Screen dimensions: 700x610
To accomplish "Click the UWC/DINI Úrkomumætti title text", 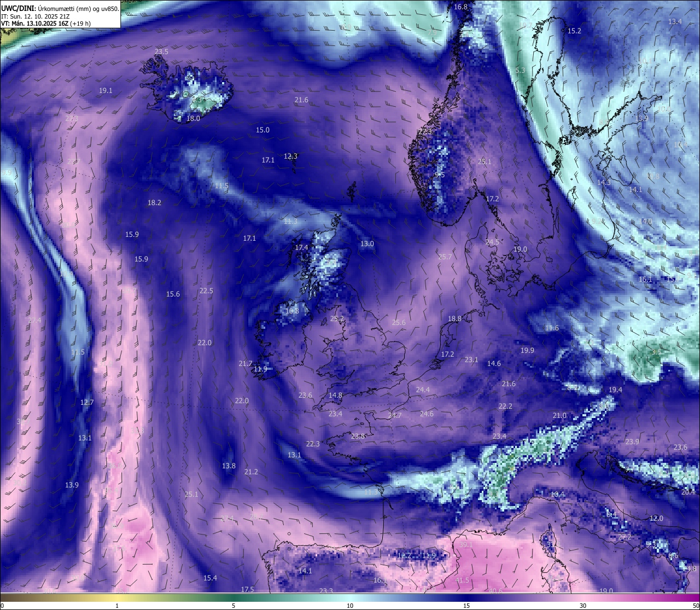I will point(60,8).
